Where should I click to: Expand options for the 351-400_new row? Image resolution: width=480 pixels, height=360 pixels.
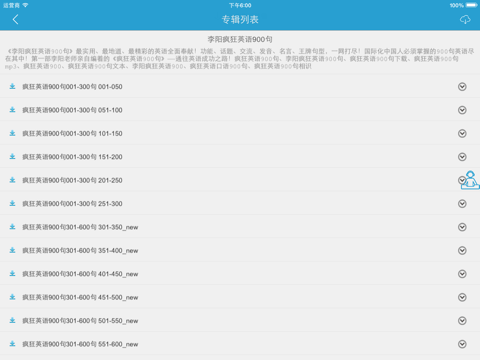tap(462, 250)
